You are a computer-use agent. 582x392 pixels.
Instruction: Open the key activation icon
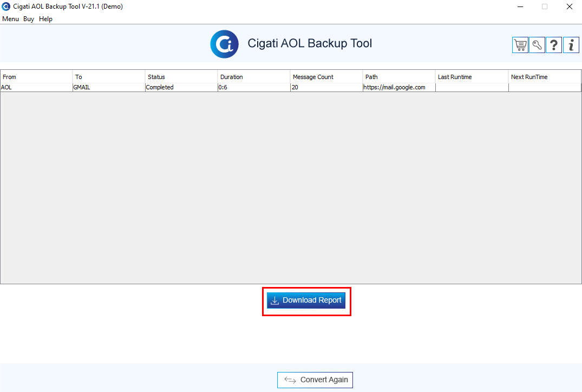[537, 45]
